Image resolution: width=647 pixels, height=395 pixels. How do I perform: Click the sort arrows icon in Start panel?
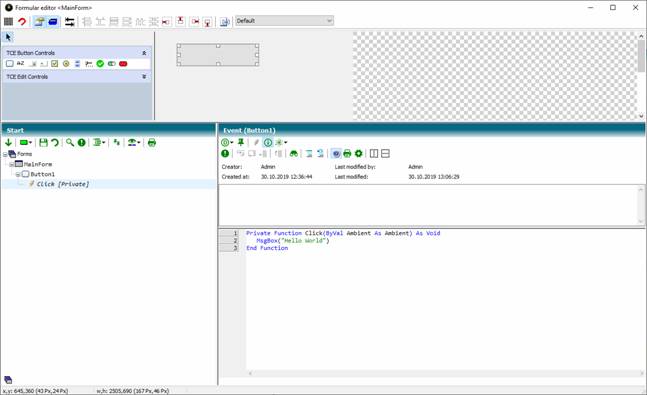click(x=117, y=143)
